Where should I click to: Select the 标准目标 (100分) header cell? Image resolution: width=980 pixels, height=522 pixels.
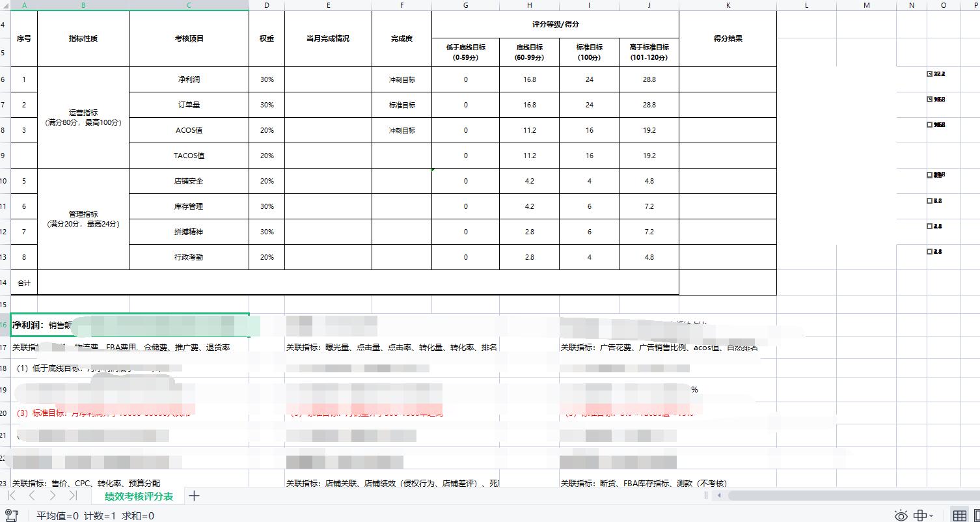[589, 52]
